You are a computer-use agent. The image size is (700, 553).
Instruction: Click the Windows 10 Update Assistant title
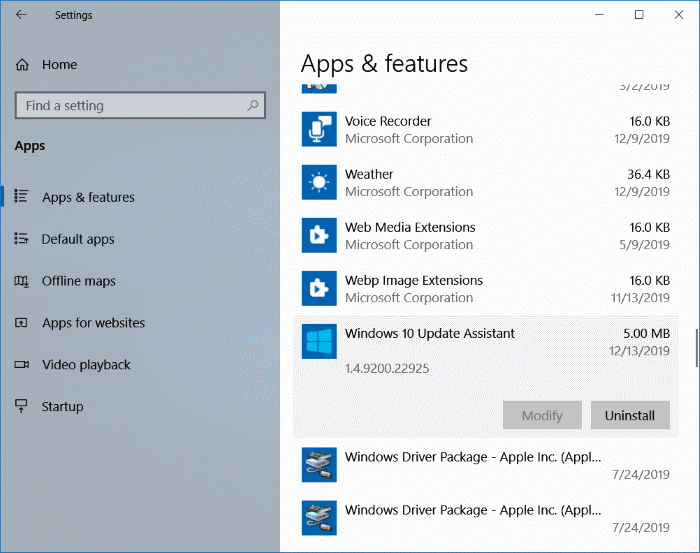click(x=429, y=333)
